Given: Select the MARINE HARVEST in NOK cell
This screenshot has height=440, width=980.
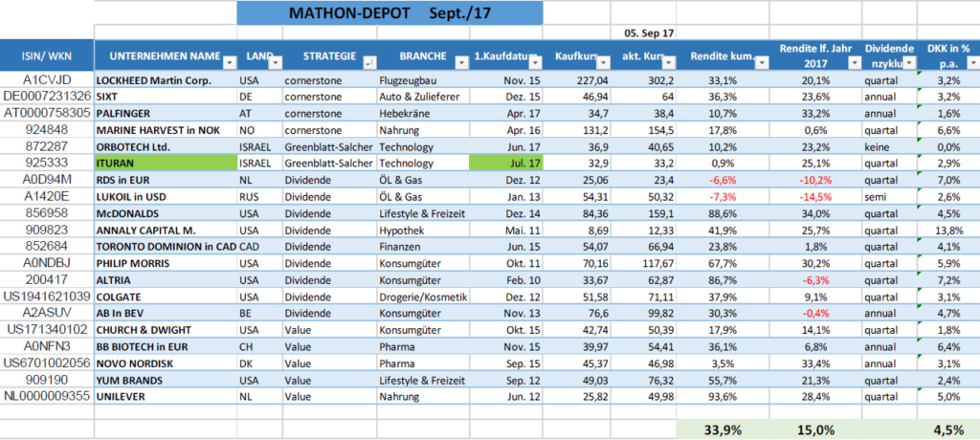Looking at the screenshot, I should 166,130.
